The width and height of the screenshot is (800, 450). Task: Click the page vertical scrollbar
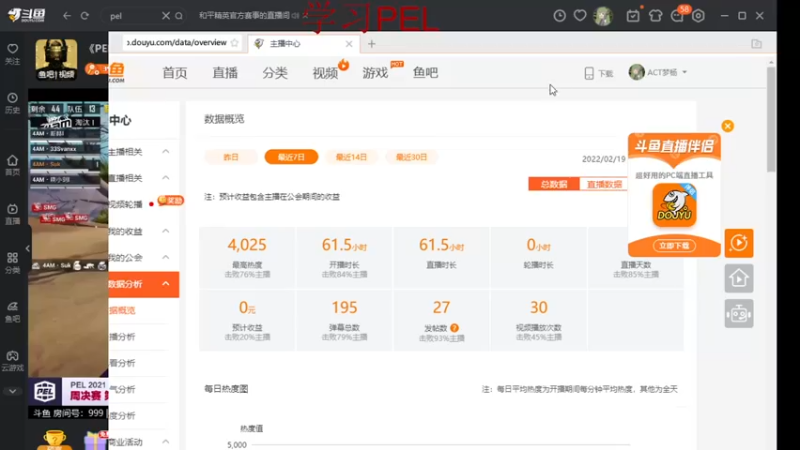[771, 120]
